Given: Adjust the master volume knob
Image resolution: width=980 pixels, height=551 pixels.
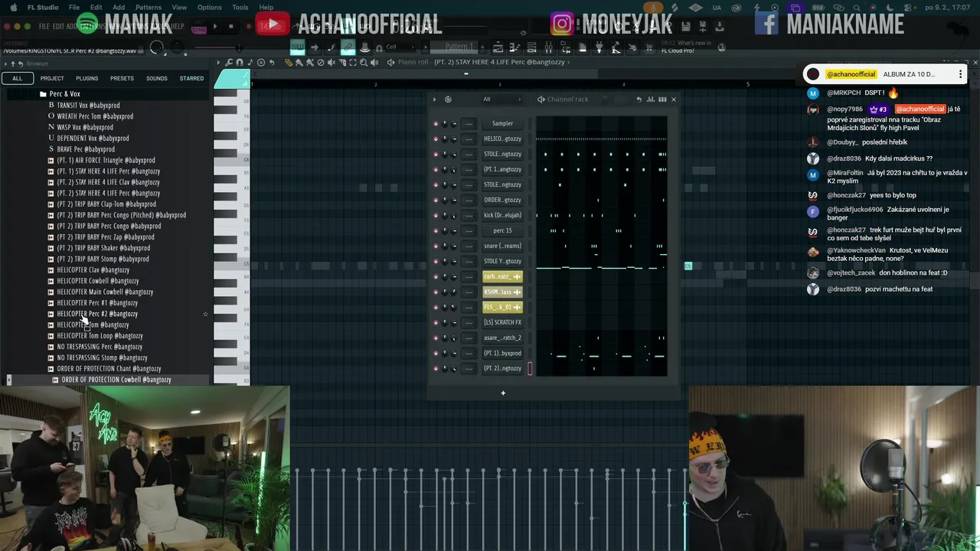Looking at the screenshot, I should tap(156, 47).
